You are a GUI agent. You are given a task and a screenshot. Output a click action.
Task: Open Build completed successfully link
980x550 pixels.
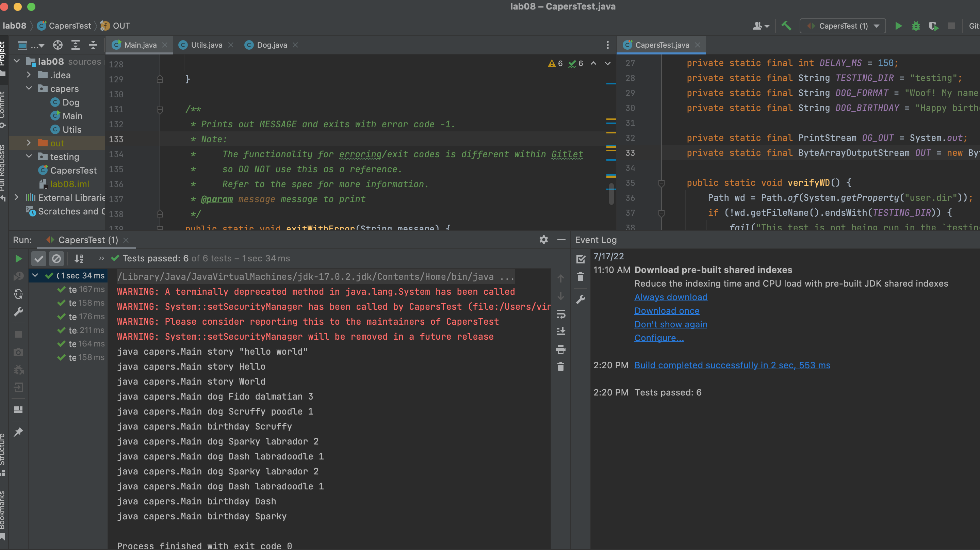point(732,365)
